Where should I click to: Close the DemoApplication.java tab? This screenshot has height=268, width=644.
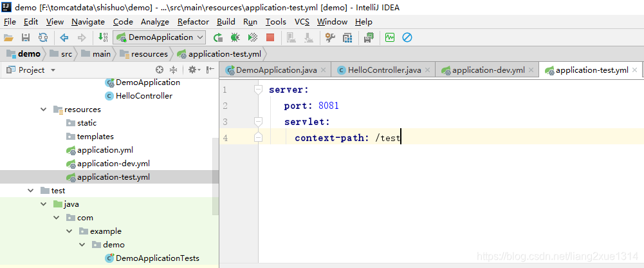tap(324, 71)
